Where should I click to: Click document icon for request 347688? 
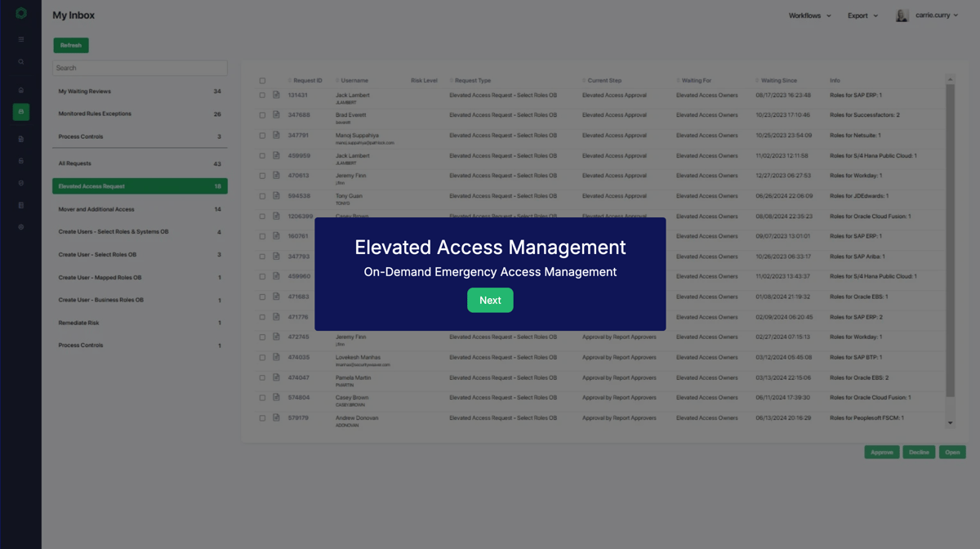pos(276,115)
